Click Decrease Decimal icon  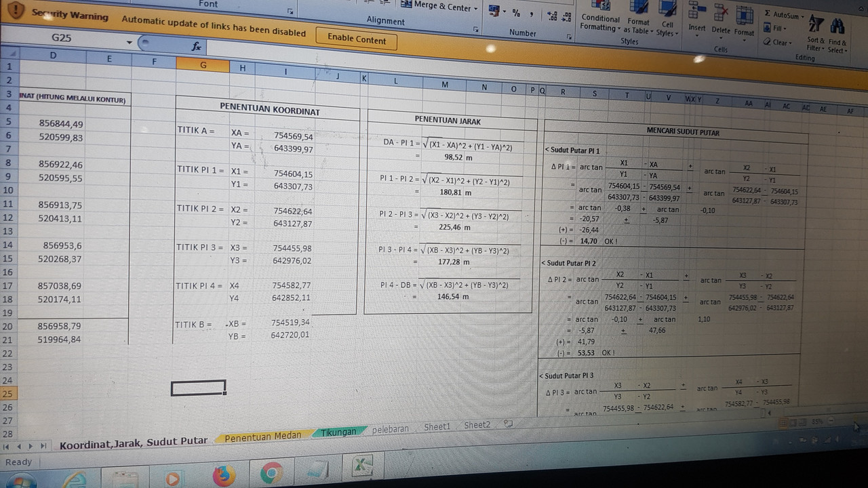click(566, 16)
